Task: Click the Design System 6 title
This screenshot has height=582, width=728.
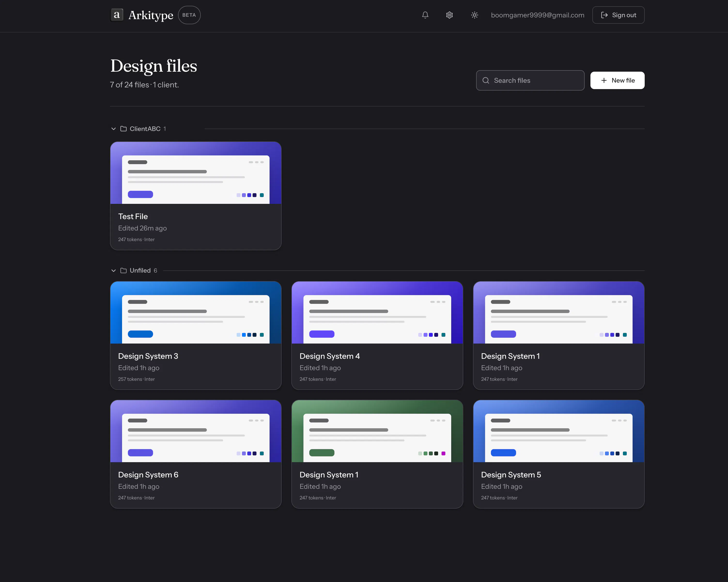Action: point(148,475)
